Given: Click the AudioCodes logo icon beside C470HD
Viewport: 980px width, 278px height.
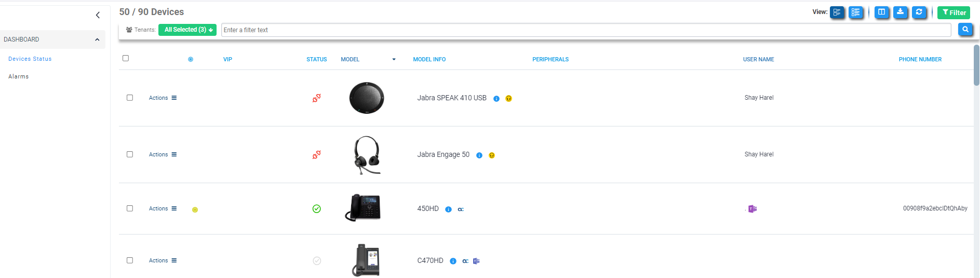Looking at the screenshot, I should pos(465,261).
